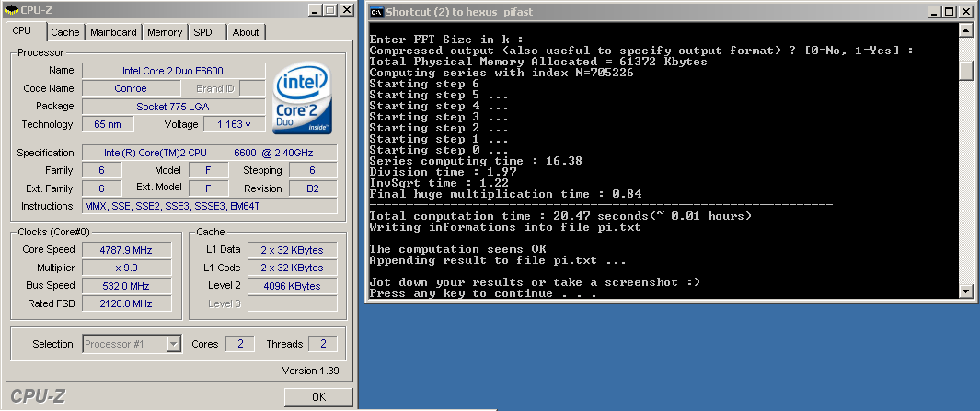Screen dimensions: 980x411
Task: Open the Processor #1 selection dropdown
Action: [x=174, y=344]
